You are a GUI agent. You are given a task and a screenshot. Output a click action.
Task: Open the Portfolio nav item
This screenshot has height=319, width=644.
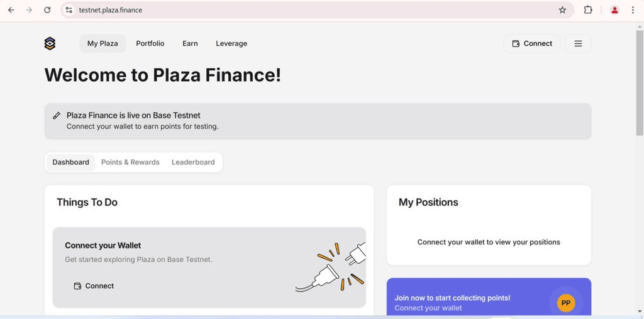coord(150,43)
